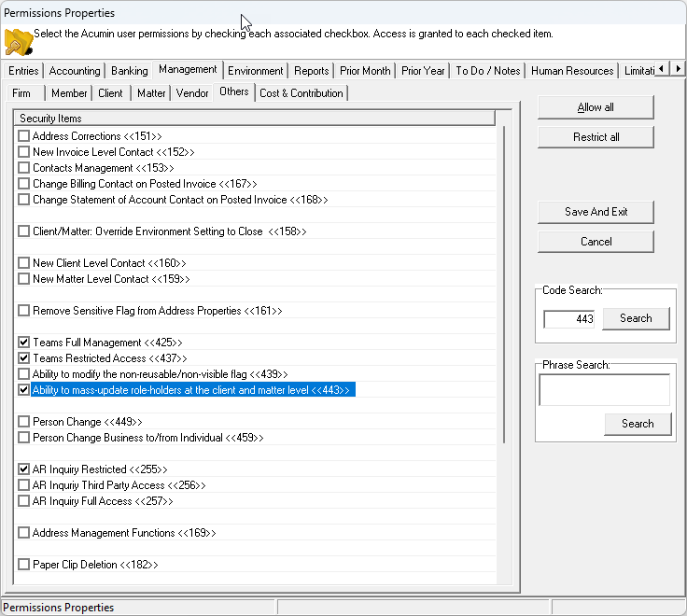Uncheck mass-update role-holders <<443>> checkbox
The width and height of the screenshot is (687, 616).
pyautogui.click(x=23, y=389)
